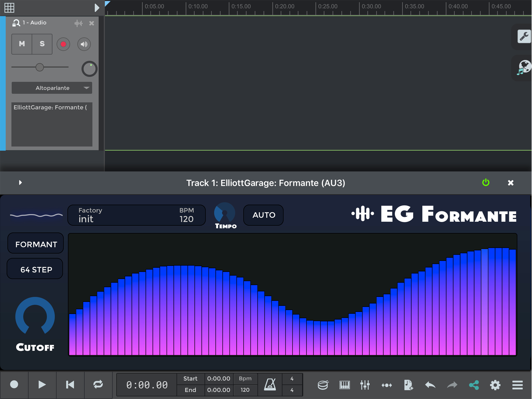Image resolution: width=532 pixels, height=399 pixels.
Task: Open the drum pad icon
Action: pyautogui.click(x=323, y=385)
